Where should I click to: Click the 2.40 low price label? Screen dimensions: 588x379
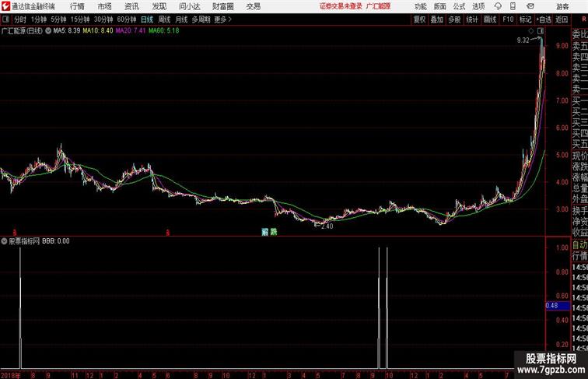[327, 226]
